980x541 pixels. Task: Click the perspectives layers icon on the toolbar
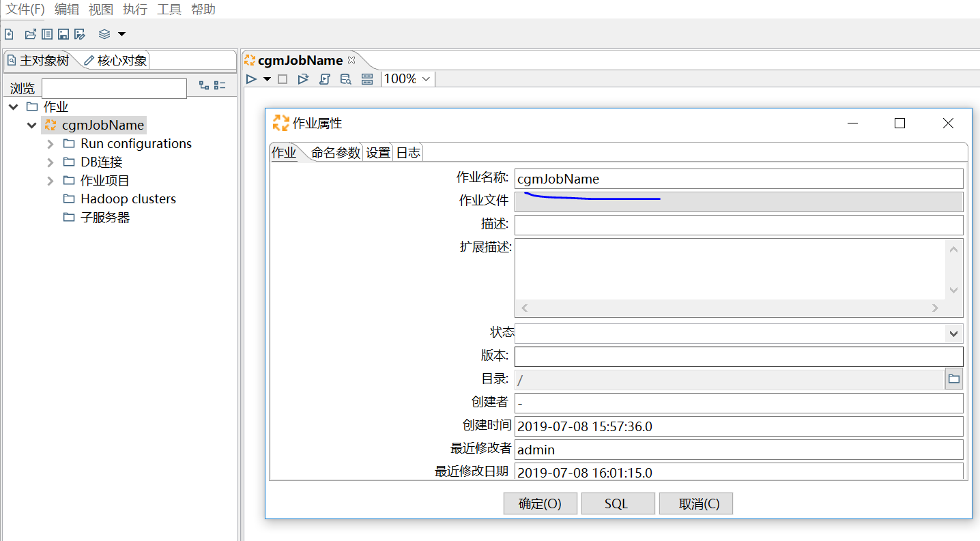104,33
